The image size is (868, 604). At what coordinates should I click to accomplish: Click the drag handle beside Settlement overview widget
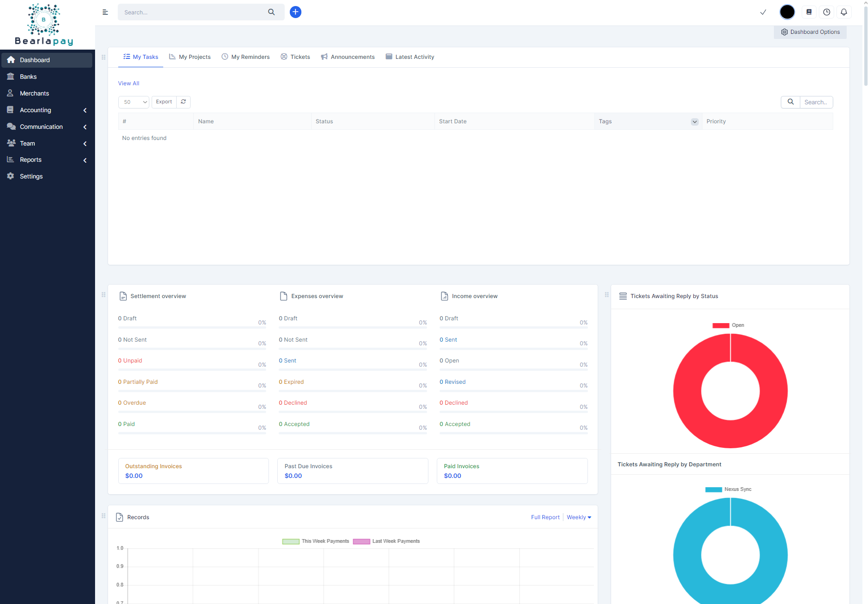point(103,295)
